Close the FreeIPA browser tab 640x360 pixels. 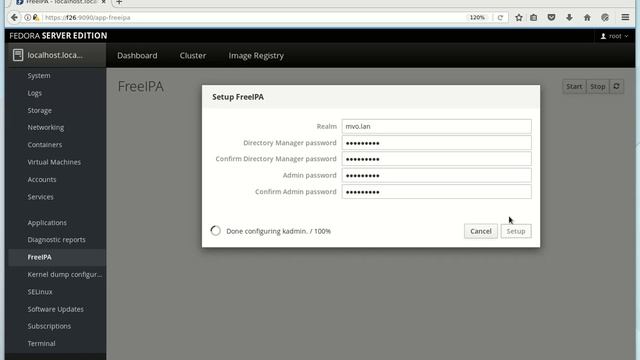[x=104, y=2]
